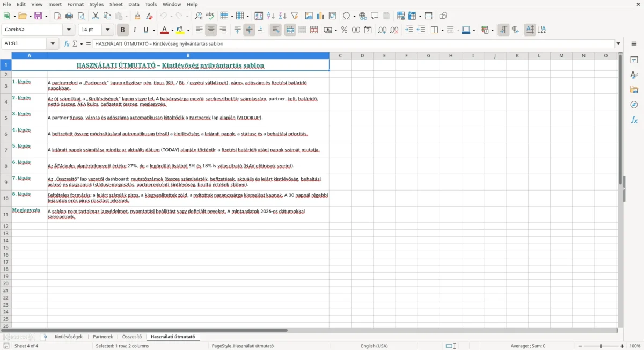Click the zoom in plus button
This screenshot has width=644, height=350.
pos(623,346)
